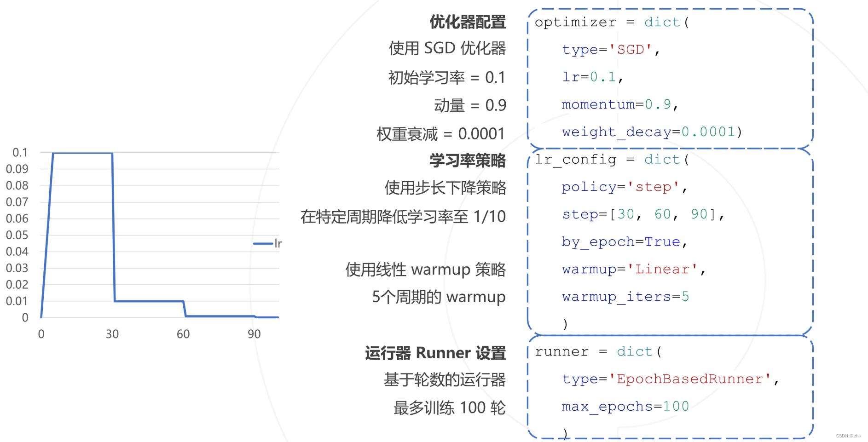868x442 pixels.
Task: Click the code line 'momentum=0.9,'
Action: [x=620, y=104]
